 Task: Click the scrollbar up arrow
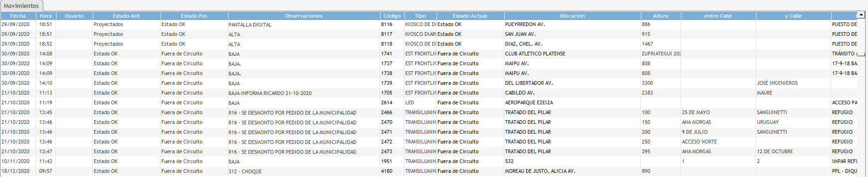861,15
